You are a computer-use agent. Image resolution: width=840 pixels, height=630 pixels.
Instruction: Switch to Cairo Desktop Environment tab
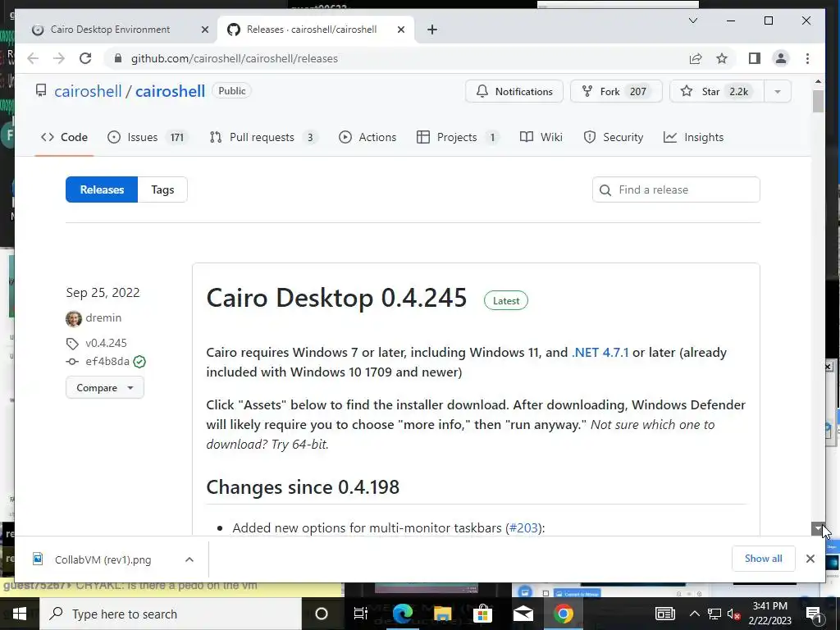click(111, 30)
